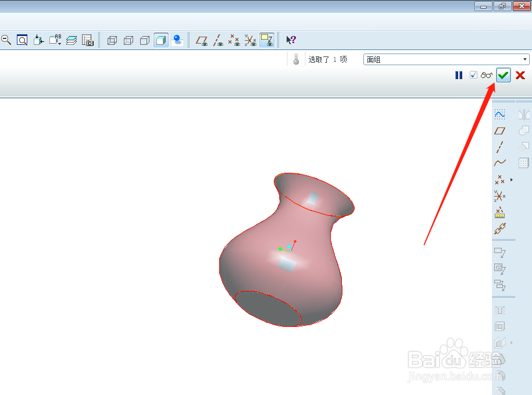Click the annotation with image icon
This screenshot has width=532, height=395.
[x=500, y=269]
